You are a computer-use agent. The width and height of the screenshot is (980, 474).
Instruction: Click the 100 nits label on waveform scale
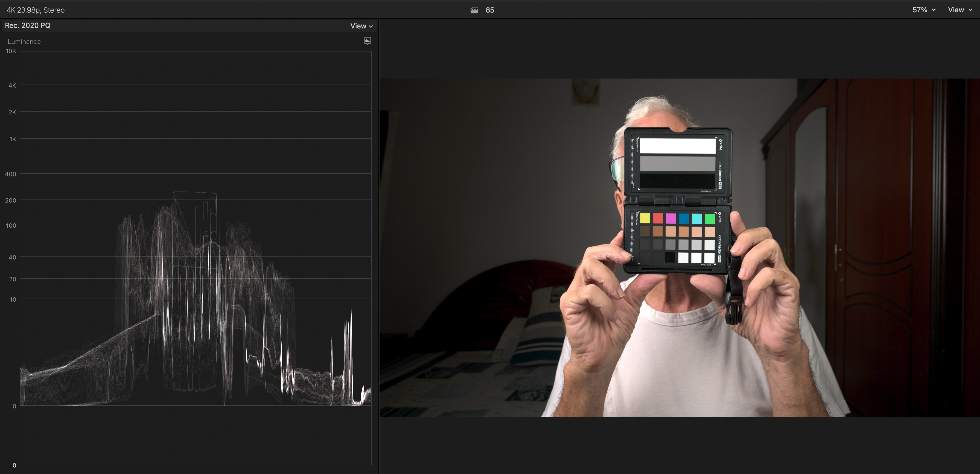(x=11, y=226)
